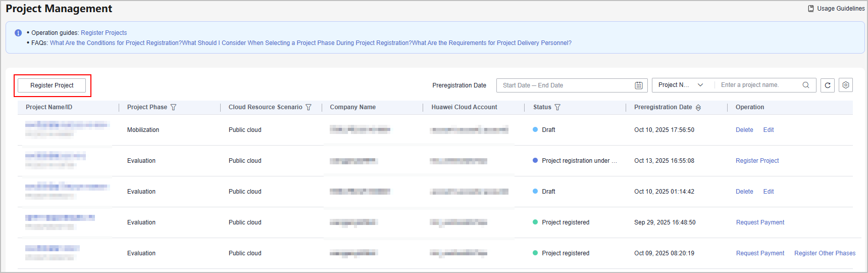Screen dimensions: 868x273
Task: Sort by Preregistration Date
Action: 698,108
